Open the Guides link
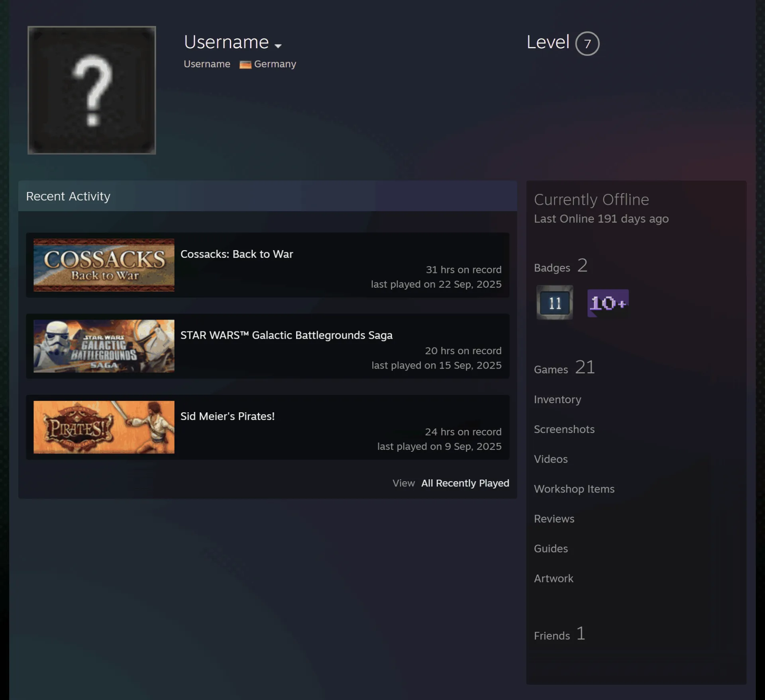 coord(551,549)
